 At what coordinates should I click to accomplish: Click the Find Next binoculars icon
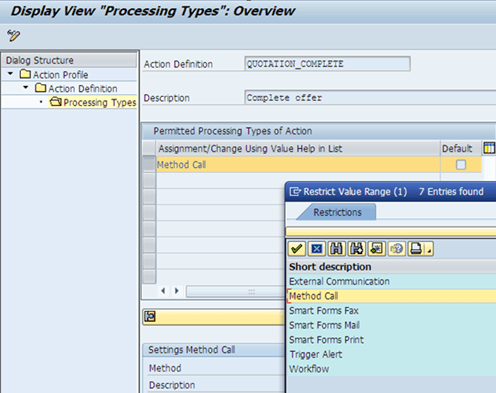tap(357, 249)
